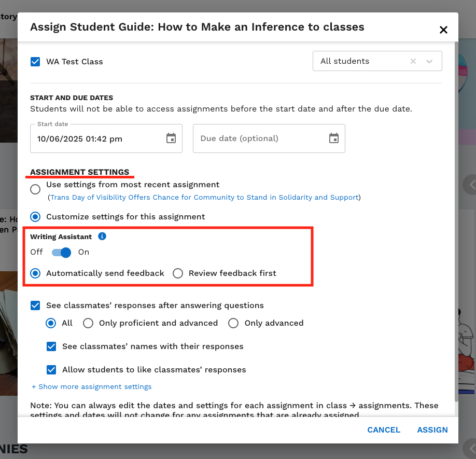This screenshot has width=476, height=459.
Task: Open the Due date calendar icon
Action: coord(334,138)
